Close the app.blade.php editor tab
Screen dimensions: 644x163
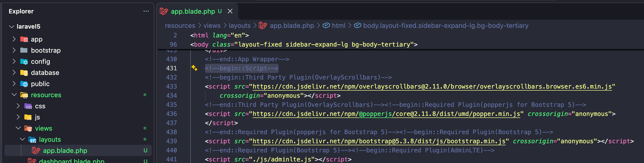coord(230,11)
